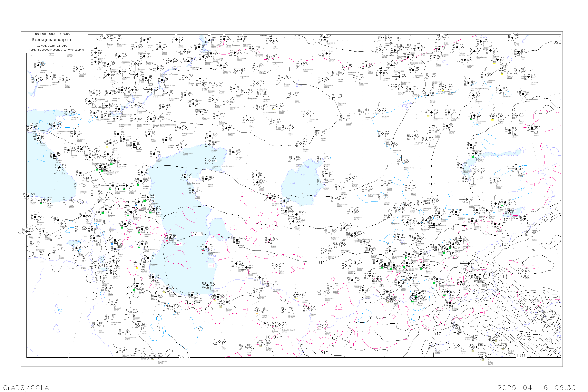Click the Таганрог 34720 station label
This screenshot has width=588, height=392.
[x=74, y=119]
